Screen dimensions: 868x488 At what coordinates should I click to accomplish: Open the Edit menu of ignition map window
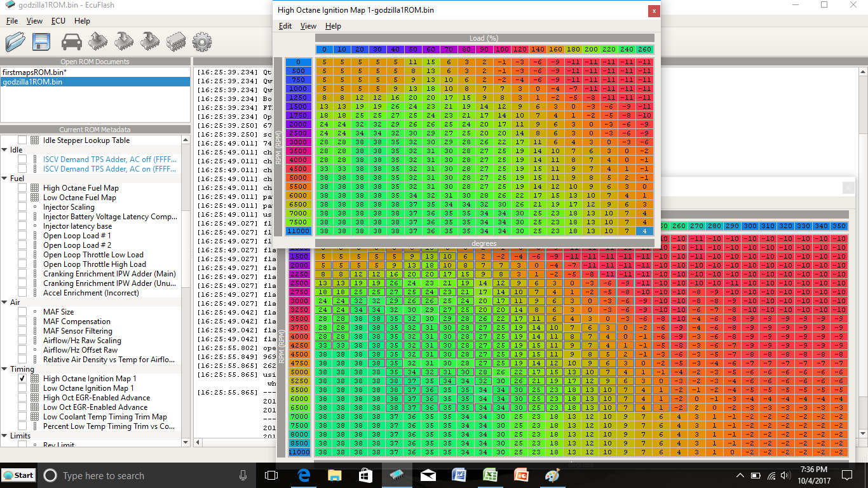(285, 26)
